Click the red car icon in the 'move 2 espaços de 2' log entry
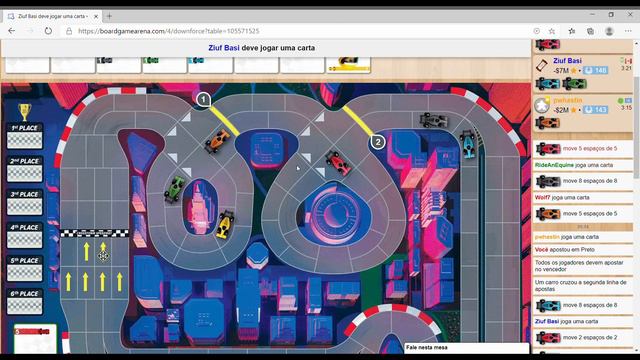The width and height of the screenshot is (640, 360). pos(548,338)
